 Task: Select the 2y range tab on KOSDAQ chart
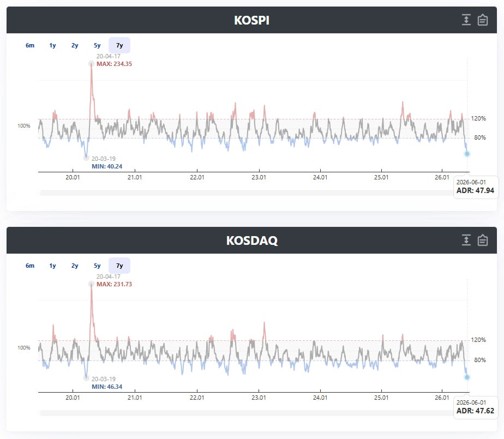75,266
